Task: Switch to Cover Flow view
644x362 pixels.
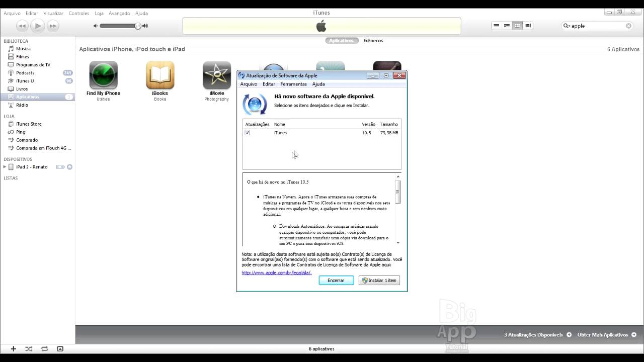Action: (528, 26)
